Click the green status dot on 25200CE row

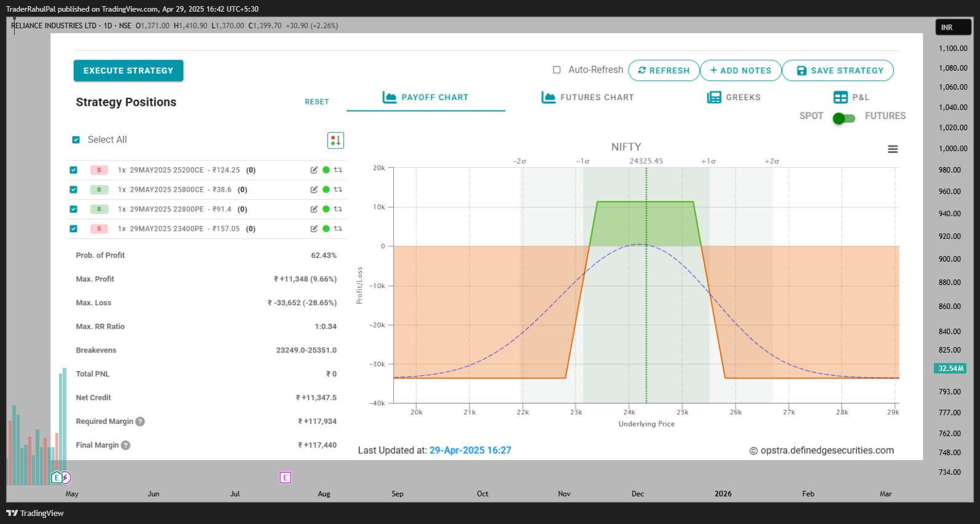326,170
